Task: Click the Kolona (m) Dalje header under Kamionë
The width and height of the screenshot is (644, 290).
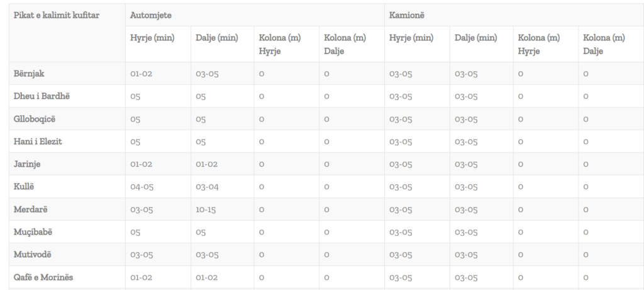Action: coord(604,44)
